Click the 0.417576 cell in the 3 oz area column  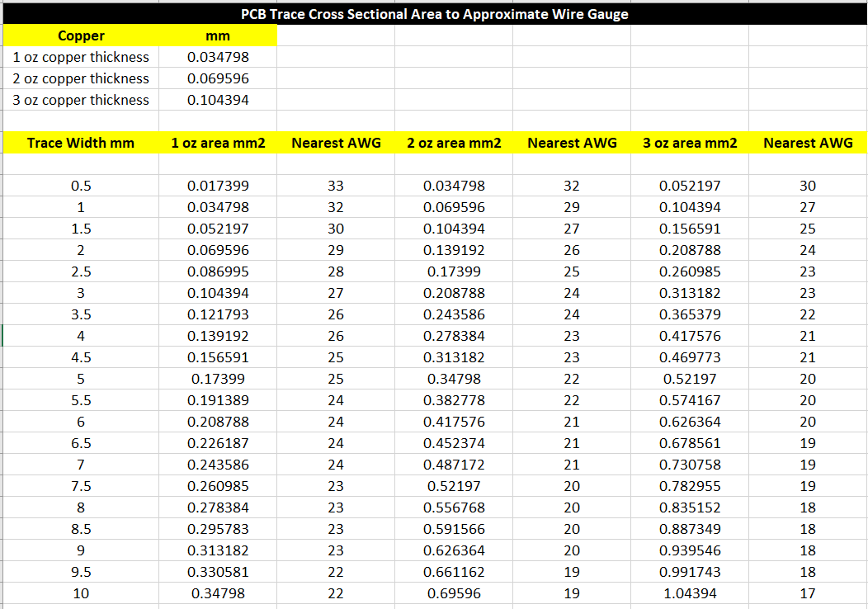point(690,336)
